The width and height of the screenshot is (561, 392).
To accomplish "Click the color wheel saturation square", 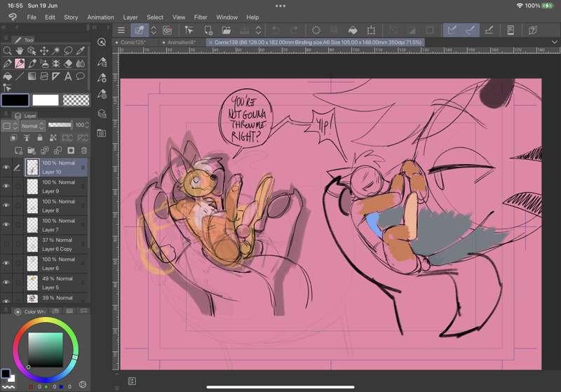I will [46, 350].
